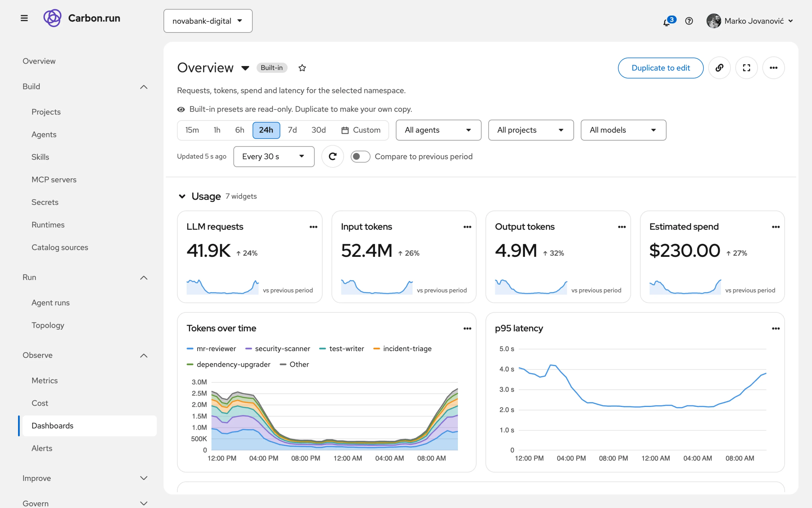Open the All projects filter dropdown

[531, 130]
